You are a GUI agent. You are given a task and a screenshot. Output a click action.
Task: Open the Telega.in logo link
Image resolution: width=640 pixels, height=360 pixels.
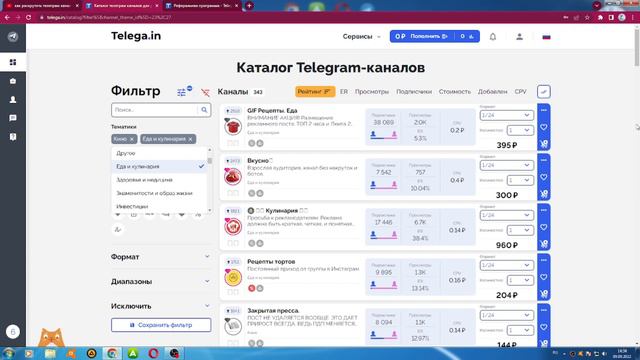[x=136, y=36]
